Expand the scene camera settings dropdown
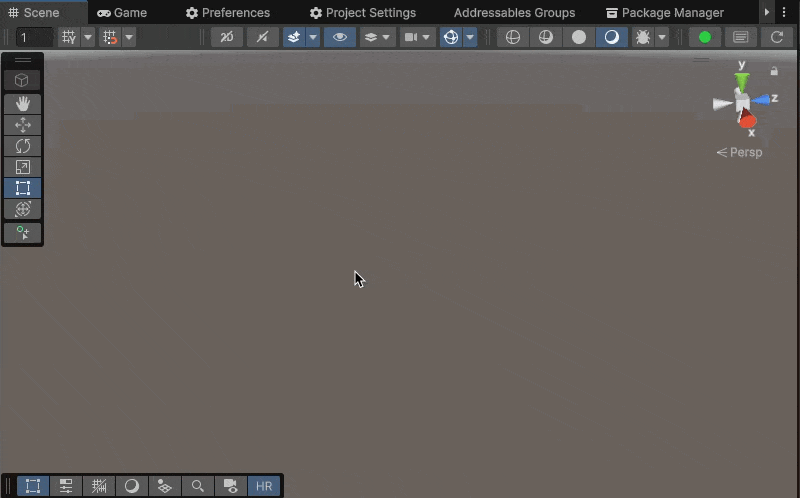800x498 pixels. coord(428,37)
